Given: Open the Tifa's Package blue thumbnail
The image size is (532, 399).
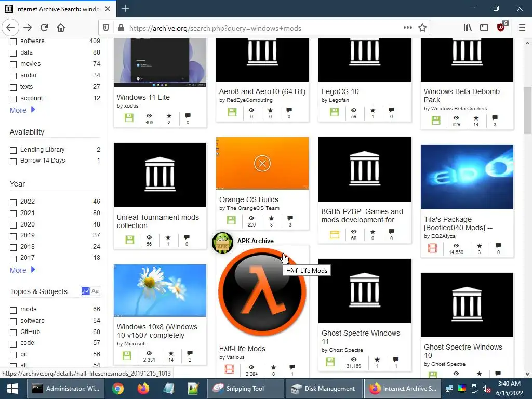Looking at the screenshot, I should click(467, 177).
